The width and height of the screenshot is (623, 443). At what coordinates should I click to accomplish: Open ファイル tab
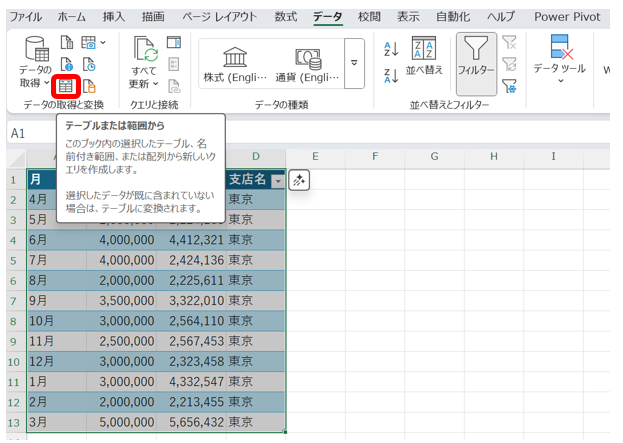[25, 17]
